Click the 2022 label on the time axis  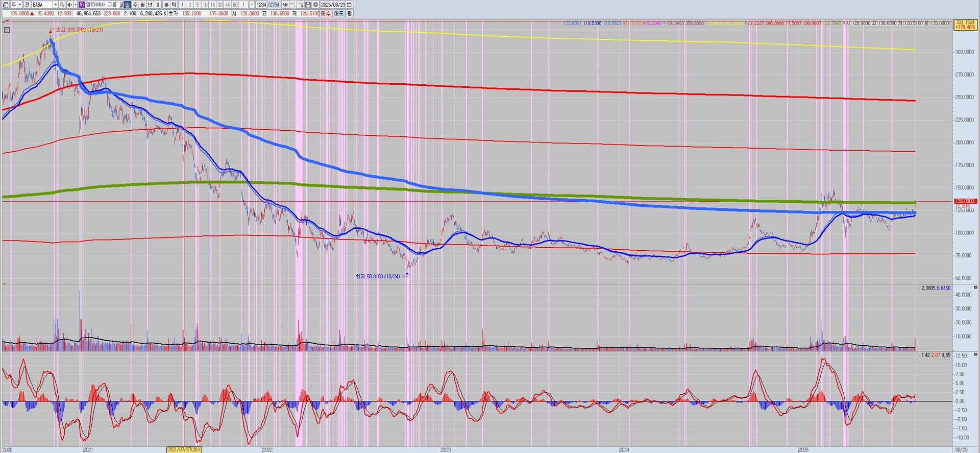[267, 450]
